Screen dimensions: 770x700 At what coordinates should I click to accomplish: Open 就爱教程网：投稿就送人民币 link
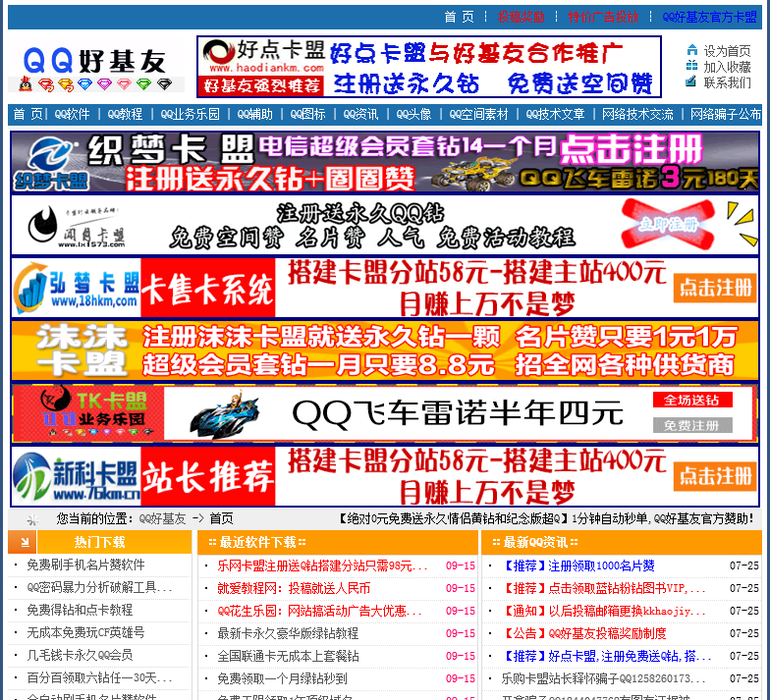point(294,589)
